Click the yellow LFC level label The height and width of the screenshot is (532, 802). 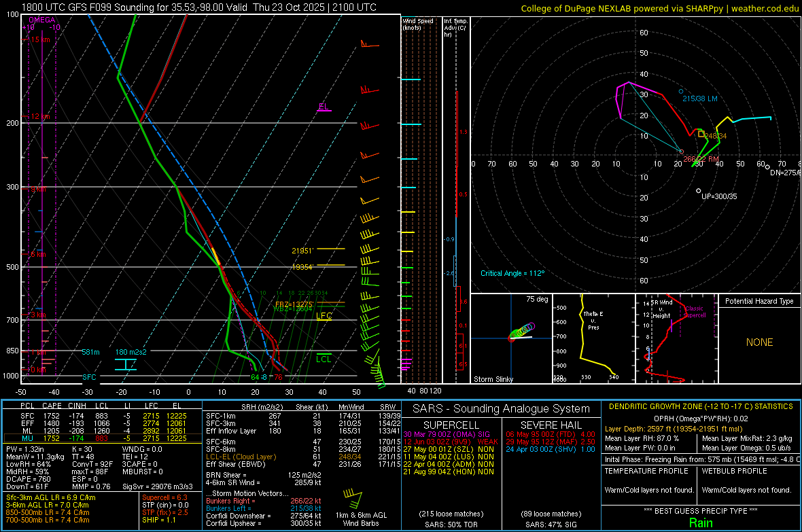point(324,316)
